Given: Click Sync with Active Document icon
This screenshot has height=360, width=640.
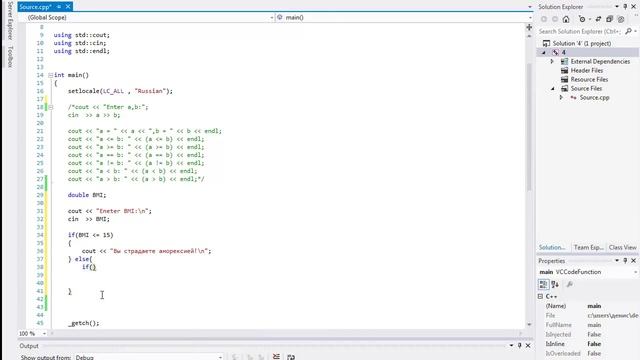Looking at the screenshot, I should [598, 19].
